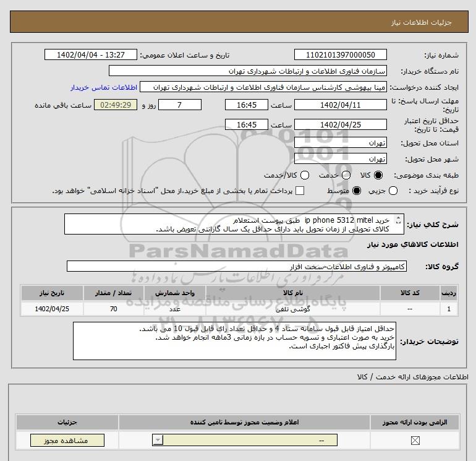Click quantity cell showing 70
This screenshot has width=476, height=461.
[x=114, y=309]
